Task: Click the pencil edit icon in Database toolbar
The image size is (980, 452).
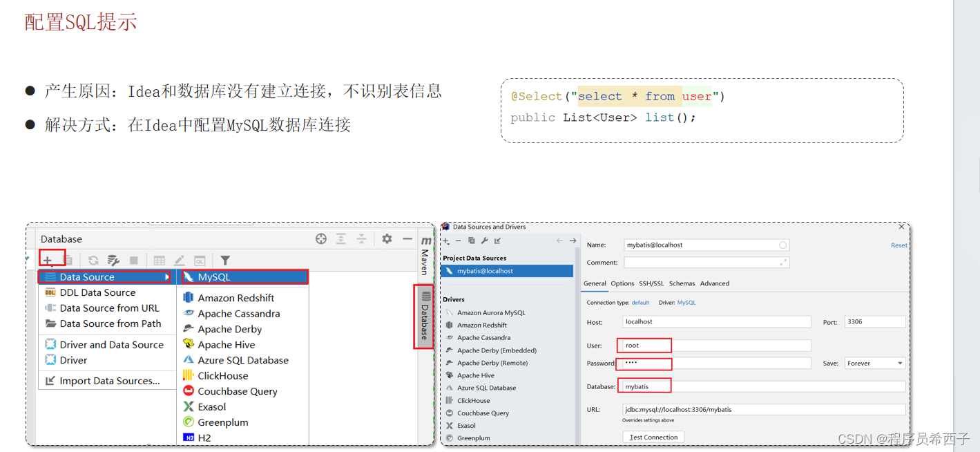Action: point(178,260)
